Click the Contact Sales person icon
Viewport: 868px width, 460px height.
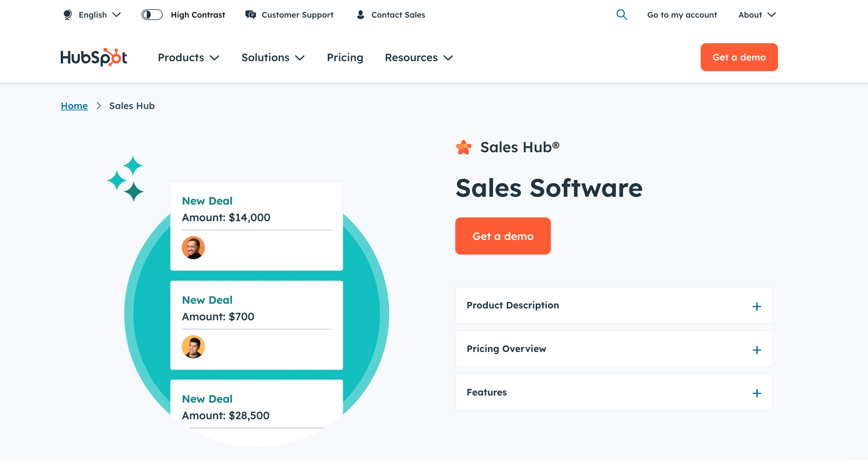click(x=361, y=15)
